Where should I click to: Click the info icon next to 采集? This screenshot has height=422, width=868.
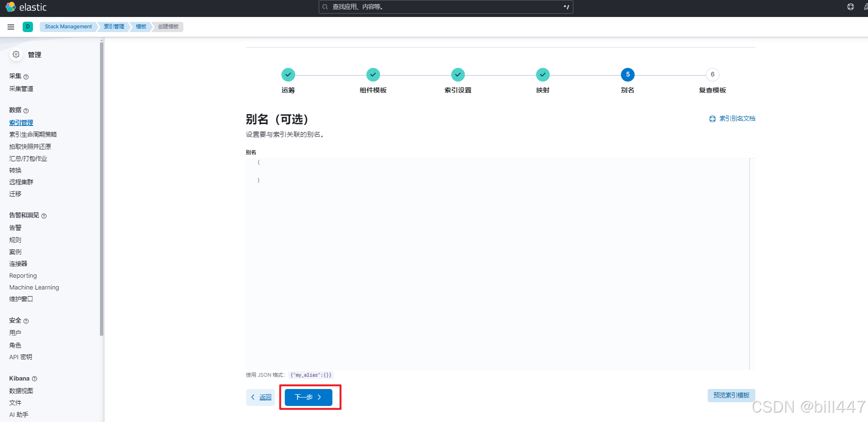26,77
